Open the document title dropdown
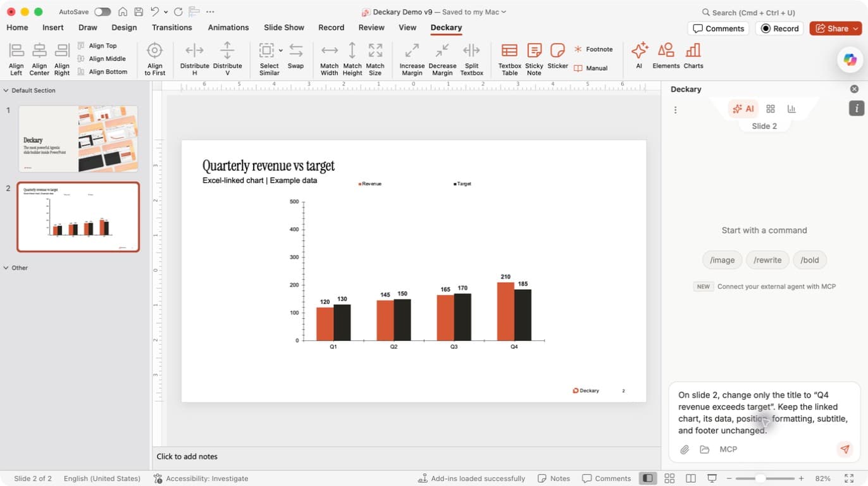The image size is (868, 486). (504, 12)
